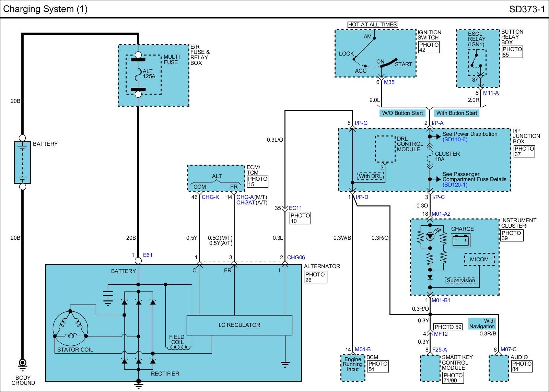549x392 pixels.
Task: Click the M35 connector label
Action: [389, 82]
